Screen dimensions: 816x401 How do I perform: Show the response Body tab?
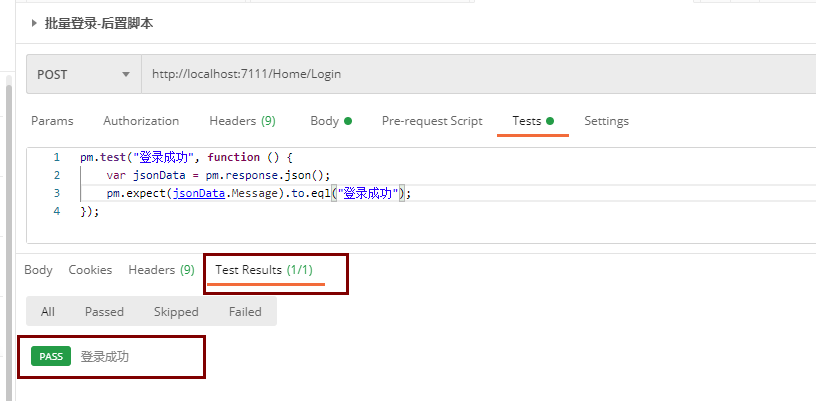pyautogui.click(x=38, y=270)
